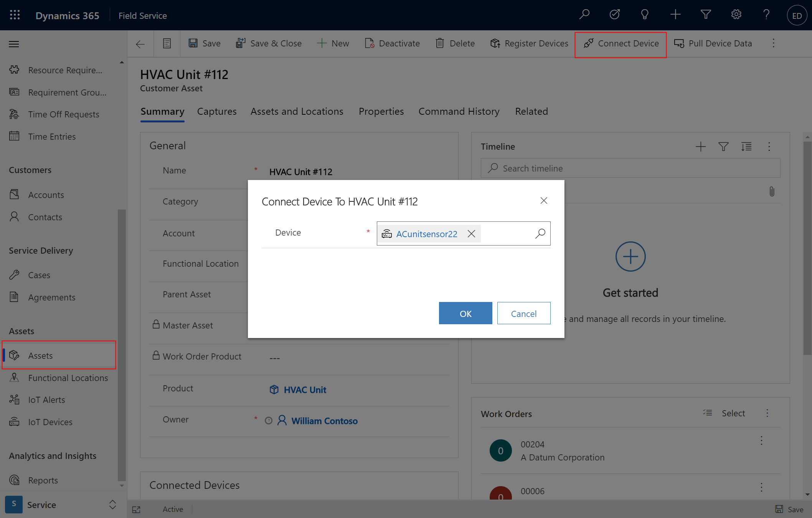Open the HVAC Unit product link
Image resolution: width=812 pixels, height=518 pixels.
(305, 390)
